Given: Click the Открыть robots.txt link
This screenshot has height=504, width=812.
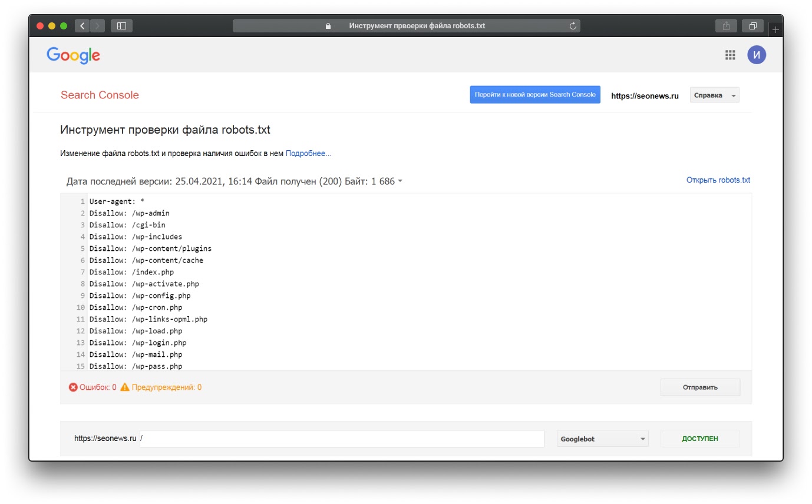Looking at the screenshot, I should click(718, 180).
